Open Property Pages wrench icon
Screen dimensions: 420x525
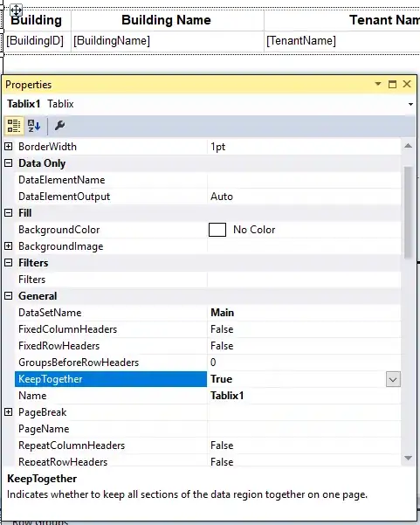(59, 126)
